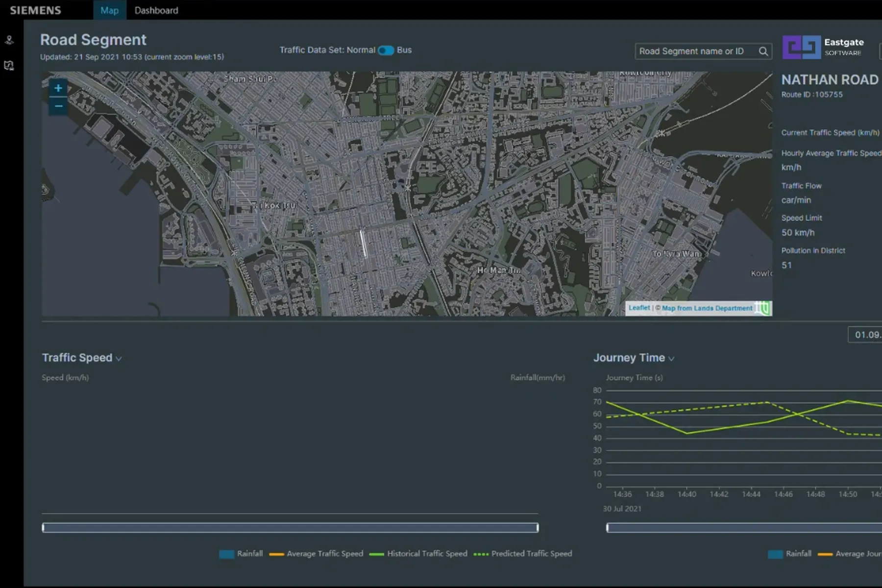This screenshot has width=882, height=588.
Task: Open the 01.09 date selector
Action: click(865, 335)
